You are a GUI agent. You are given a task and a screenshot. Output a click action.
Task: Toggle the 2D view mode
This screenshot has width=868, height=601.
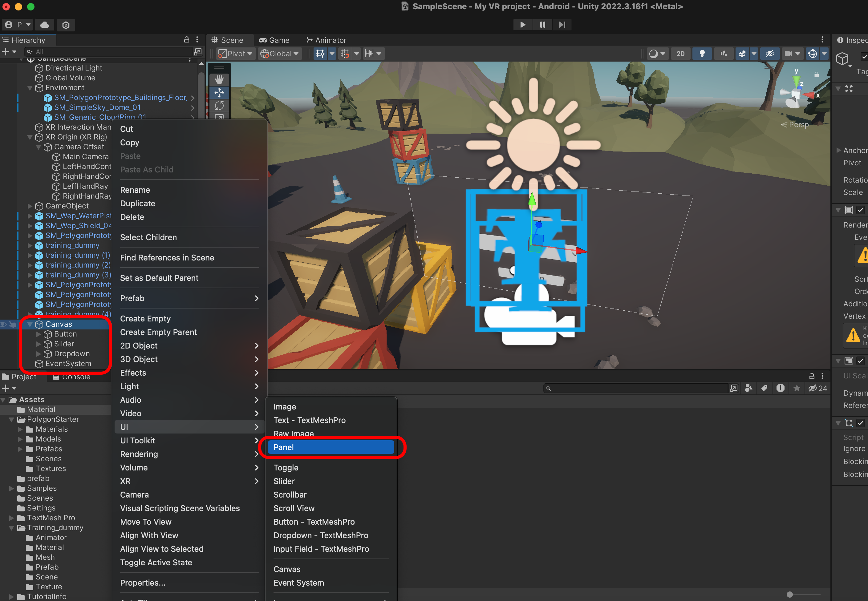tap(680, 54)
